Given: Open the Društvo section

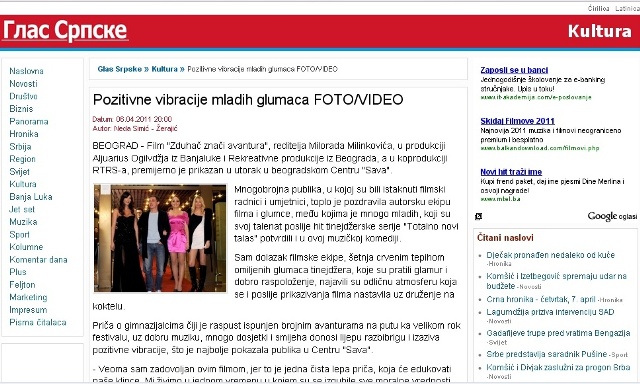Looking at the screenshot, I should coord(23,96).
